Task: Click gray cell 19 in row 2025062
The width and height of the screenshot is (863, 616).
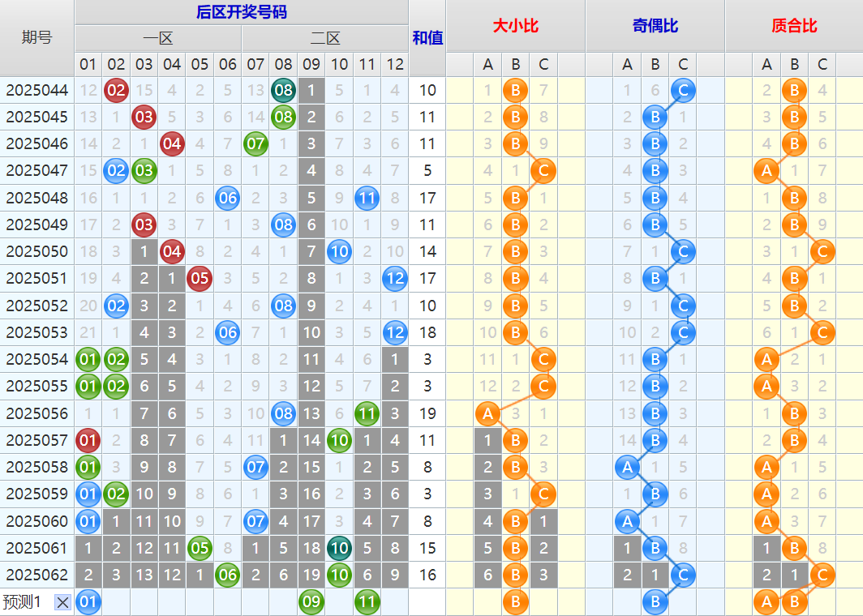Action: tap(311, 575)
